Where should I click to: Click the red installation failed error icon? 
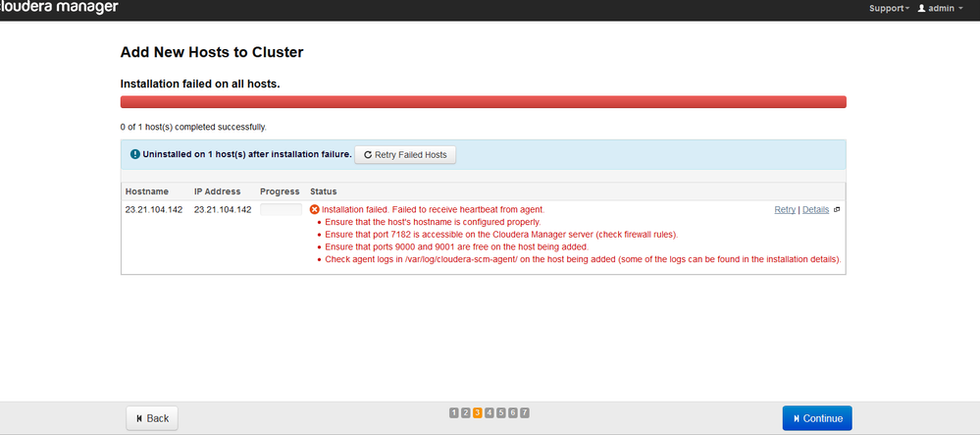pyautogui.click(x=314, y=210)
